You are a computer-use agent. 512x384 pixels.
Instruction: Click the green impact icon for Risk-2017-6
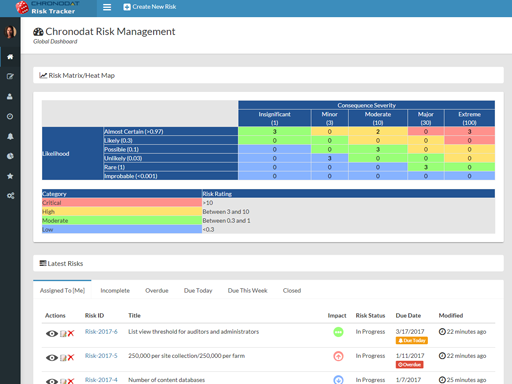tap(338, 332)
